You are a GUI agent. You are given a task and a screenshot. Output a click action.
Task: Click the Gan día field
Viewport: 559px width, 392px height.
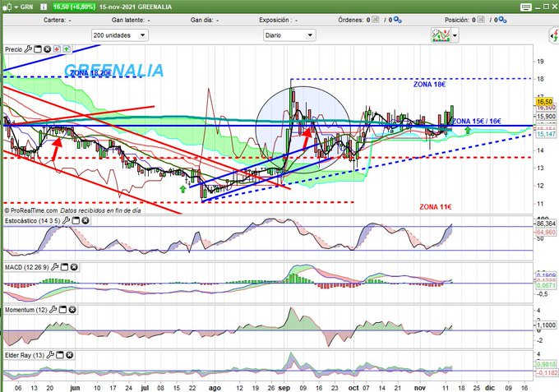coord(205,21)
